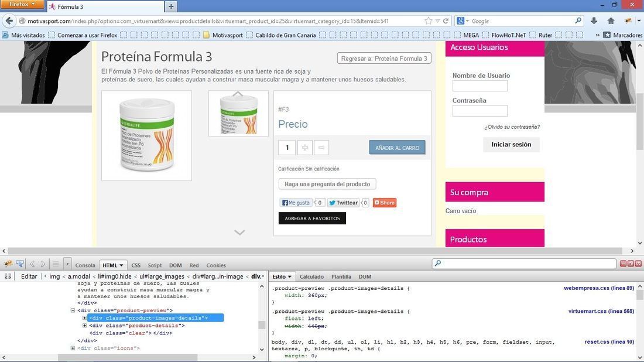Click the webempresa.css (línea 89) link
The height and width of the screenshot is (362, 644).
tap(599, 288)
